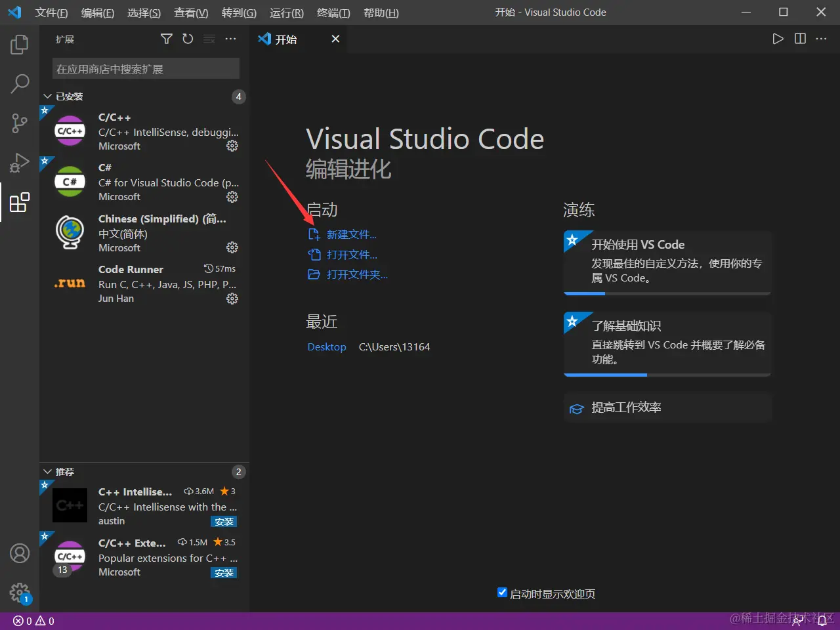Open the 文件(F) menu

pyautogui.click(x=51, y=12)
